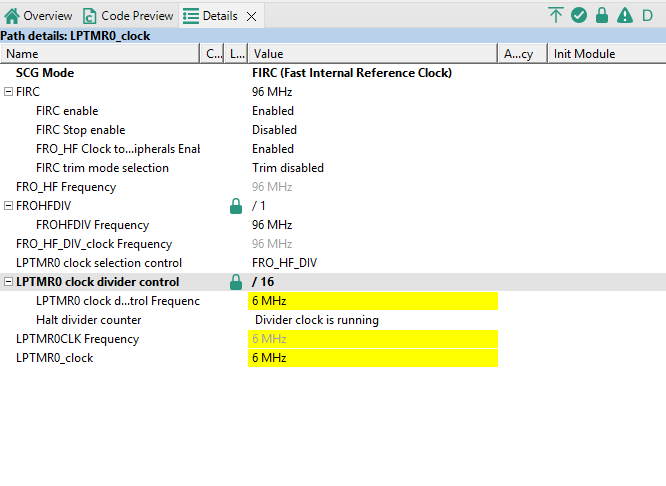
Task: Click the padlock icon in top toolbar
Action: (602, 15)
